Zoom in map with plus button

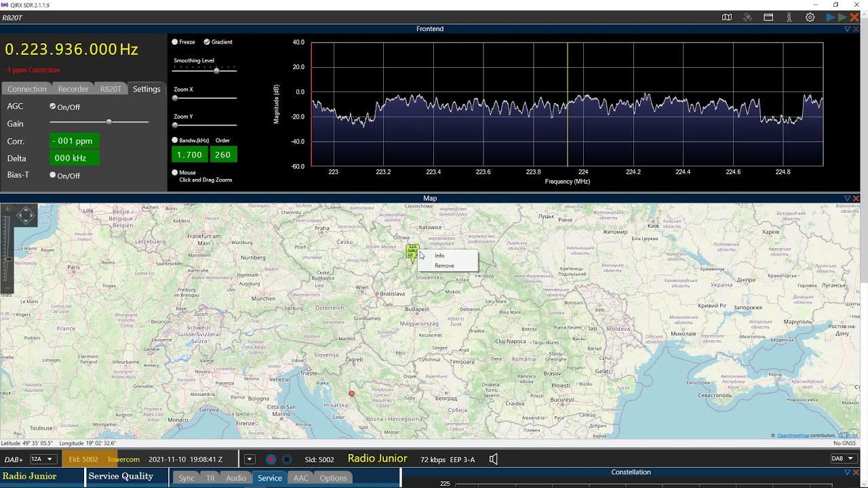tap(7, 209)
